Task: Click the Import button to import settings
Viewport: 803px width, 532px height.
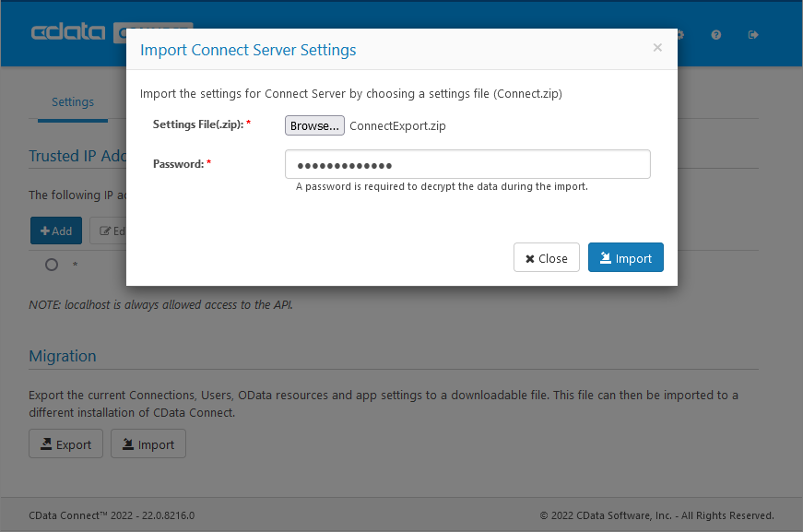Action: 625,257
